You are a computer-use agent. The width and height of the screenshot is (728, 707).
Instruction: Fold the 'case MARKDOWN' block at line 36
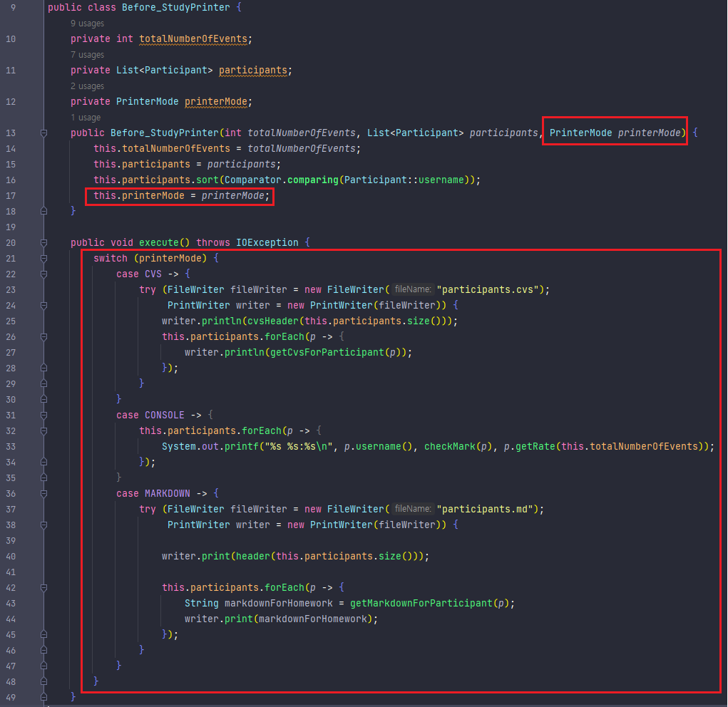(x=43, y=494)
